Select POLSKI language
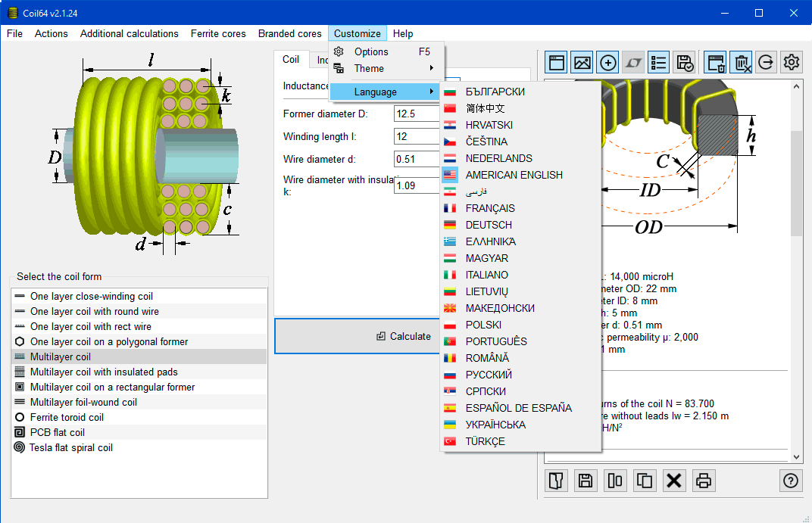Viewport: 812px width, 523px height. (x=520, y=325)
